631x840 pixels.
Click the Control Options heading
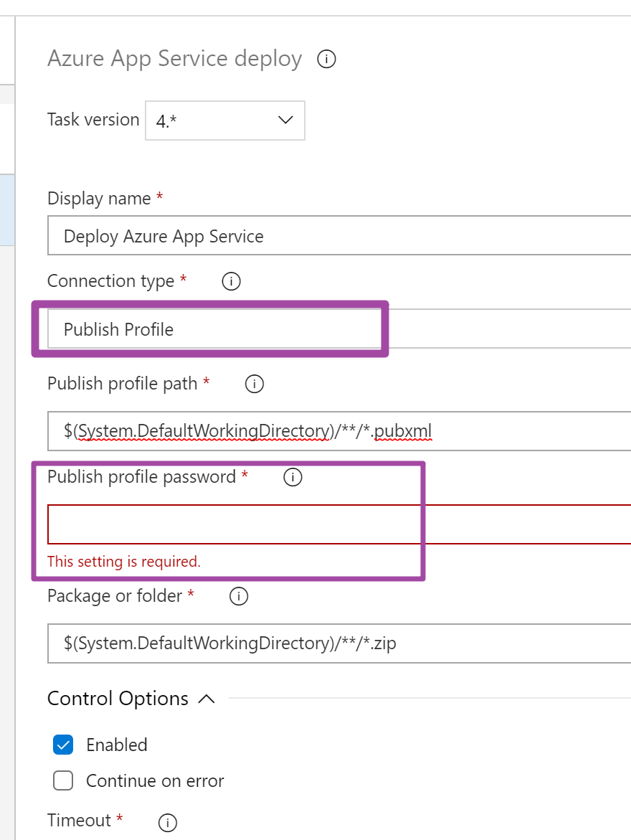click(x=118, y=699)
